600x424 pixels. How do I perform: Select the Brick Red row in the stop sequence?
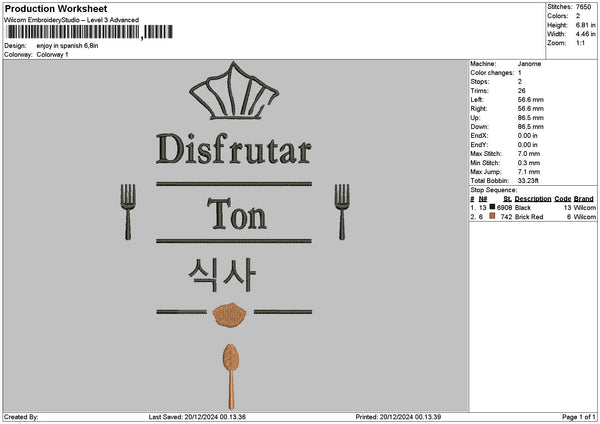click(533, 217)
